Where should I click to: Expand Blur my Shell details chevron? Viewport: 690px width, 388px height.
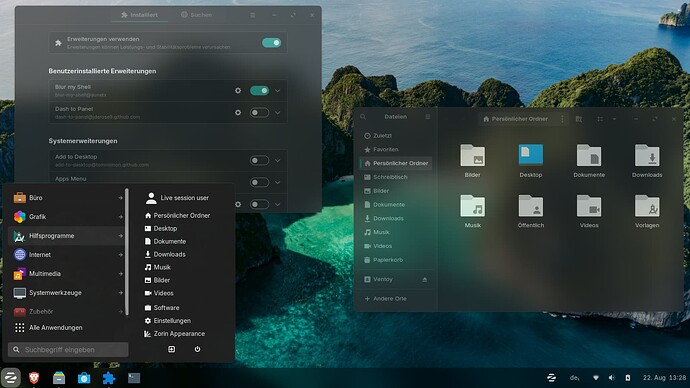point(278,91)
